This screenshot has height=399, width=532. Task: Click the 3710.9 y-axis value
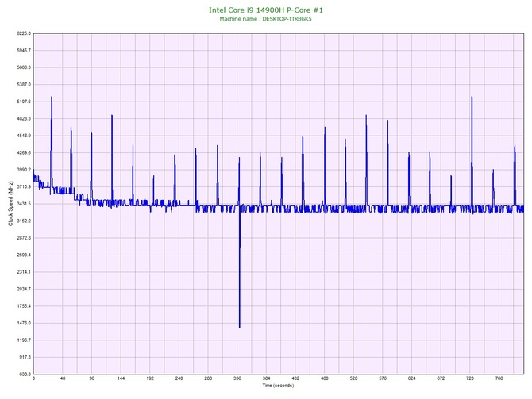click(24, 186)
